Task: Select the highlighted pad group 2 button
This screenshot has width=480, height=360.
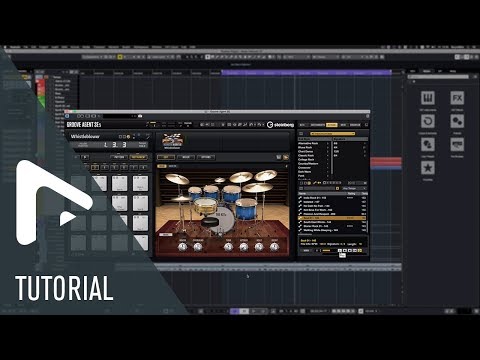Action: click(95, 167)
